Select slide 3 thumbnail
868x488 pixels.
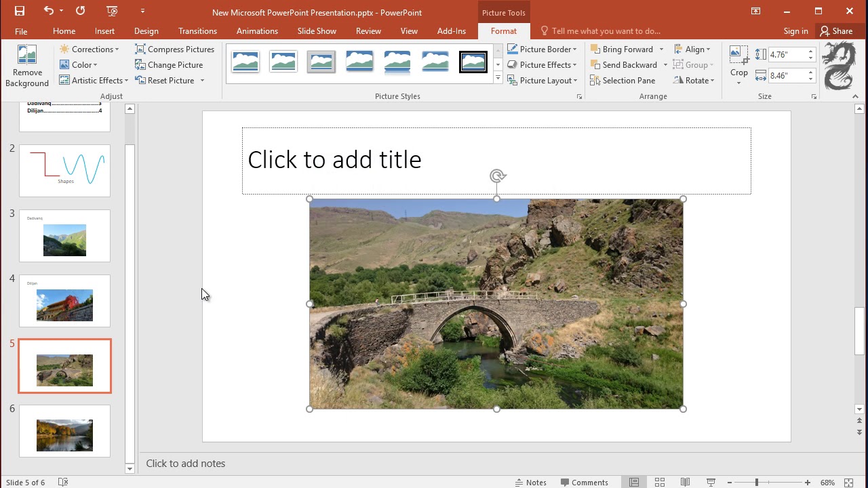pos(64,236)
